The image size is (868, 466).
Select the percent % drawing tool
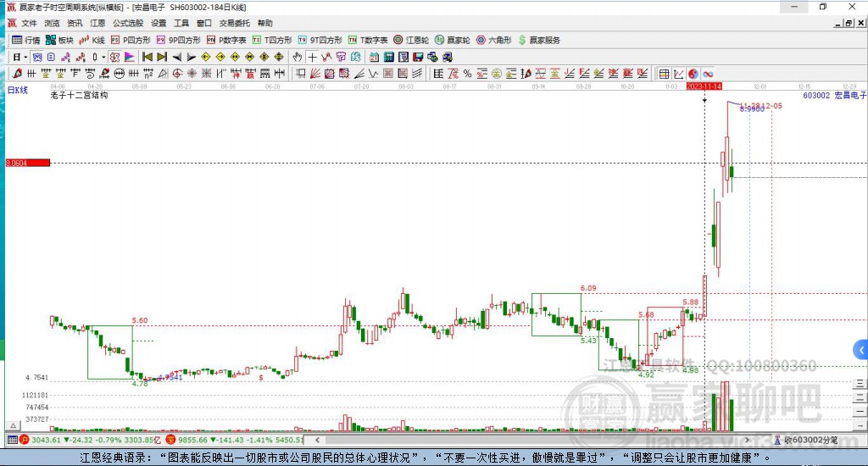tap(467, 73)
